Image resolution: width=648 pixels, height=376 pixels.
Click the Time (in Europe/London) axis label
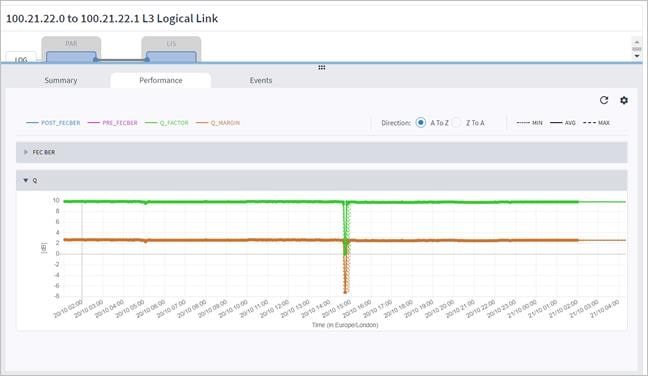pyautogui.click(x=345, y=325)
